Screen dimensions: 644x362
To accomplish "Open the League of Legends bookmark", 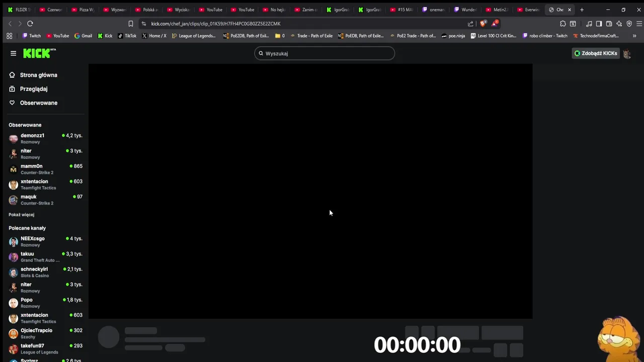I will pos(193,36).
